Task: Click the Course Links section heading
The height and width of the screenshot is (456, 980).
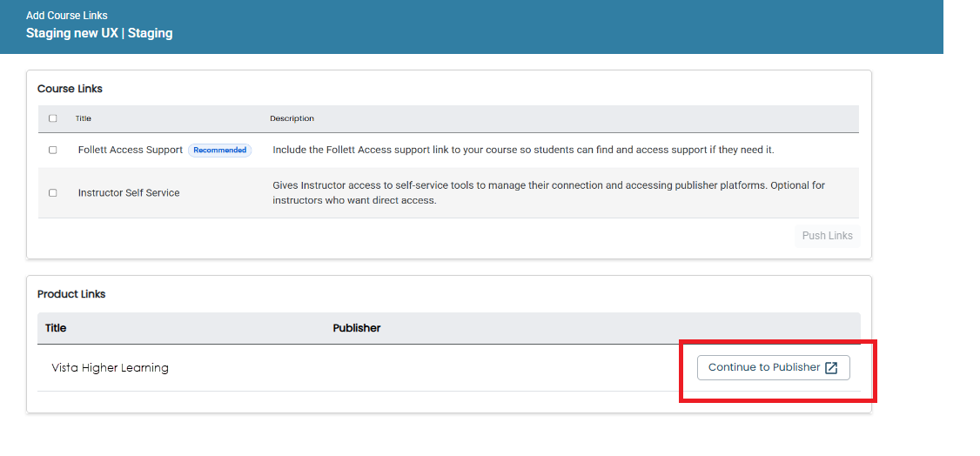Action: point(70,89)
